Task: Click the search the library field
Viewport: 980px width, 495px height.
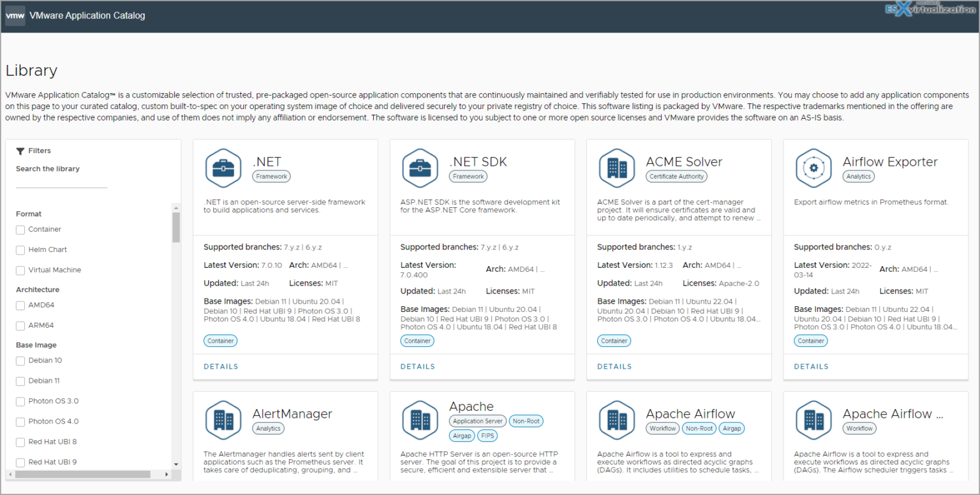Action: pyautogui.click(x=61, y=185)
